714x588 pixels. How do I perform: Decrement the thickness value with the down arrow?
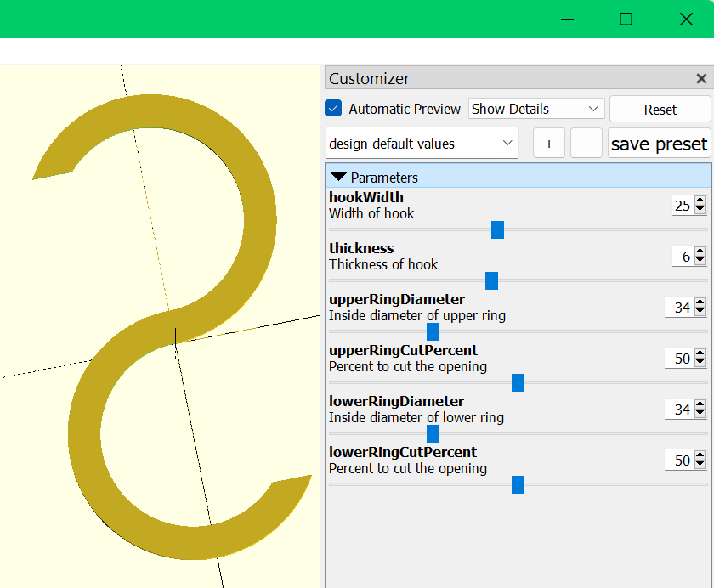pos(699,260)
